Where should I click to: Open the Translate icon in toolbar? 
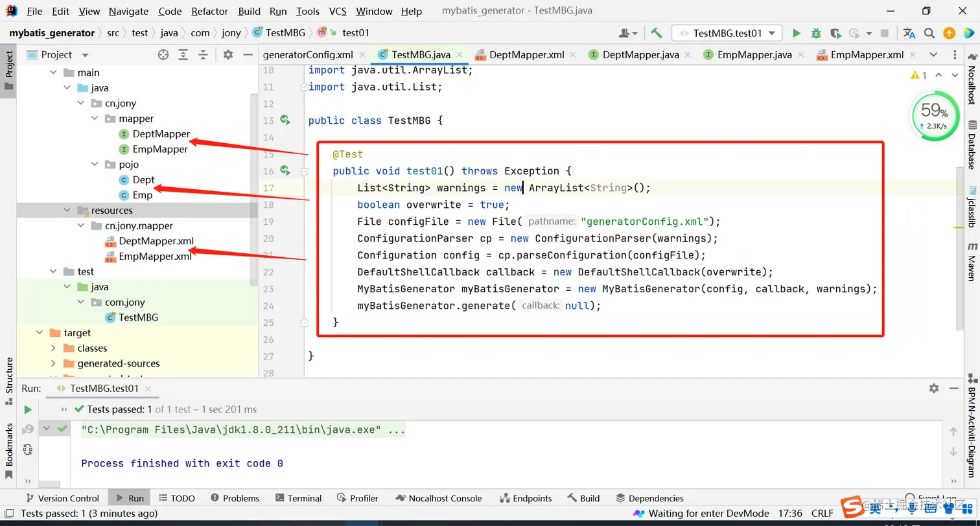(x=909, y=33)
